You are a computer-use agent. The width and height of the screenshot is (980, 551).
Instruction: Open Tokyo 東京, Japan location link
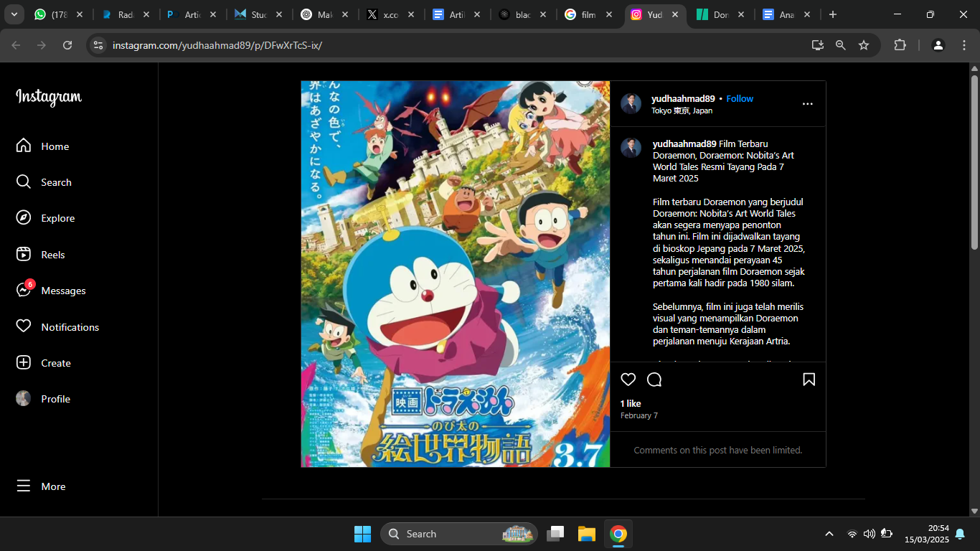pyautogui.click(x=682, y=111)
